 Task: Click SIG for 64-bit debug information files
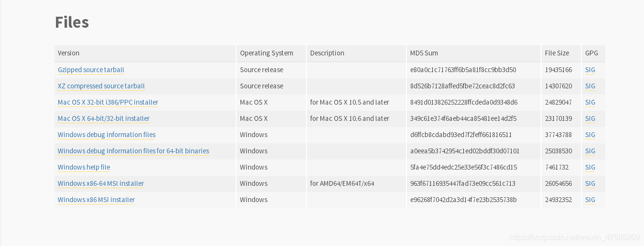pos(590,151)
